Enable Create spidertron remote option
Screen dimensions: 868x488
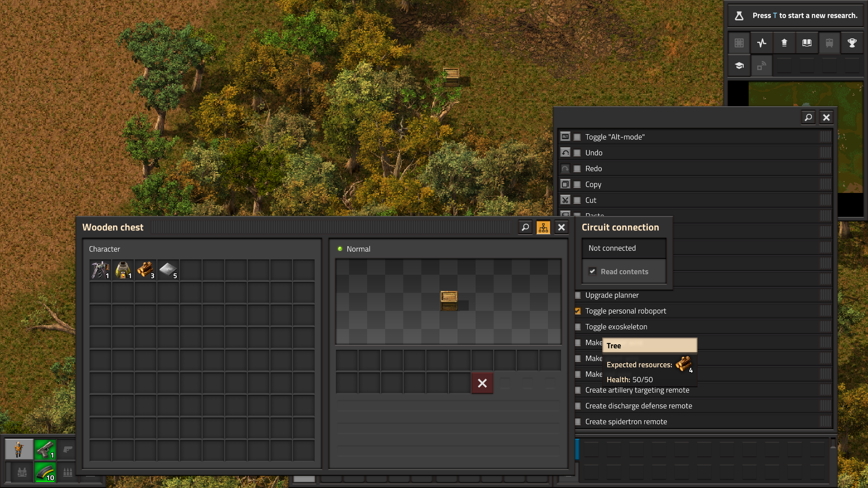coord(578,421)
